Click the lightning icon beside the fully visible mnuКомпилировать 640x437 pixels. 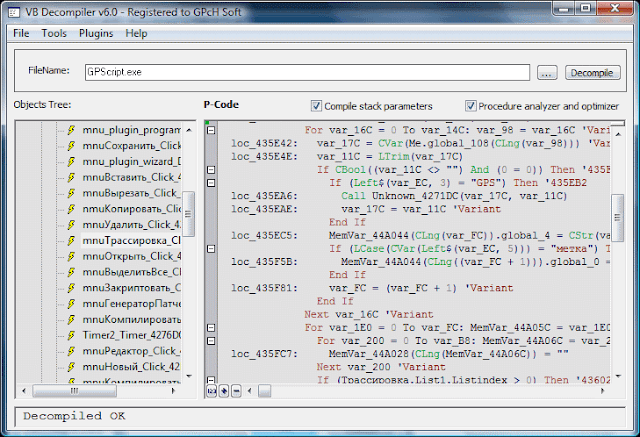71,319
